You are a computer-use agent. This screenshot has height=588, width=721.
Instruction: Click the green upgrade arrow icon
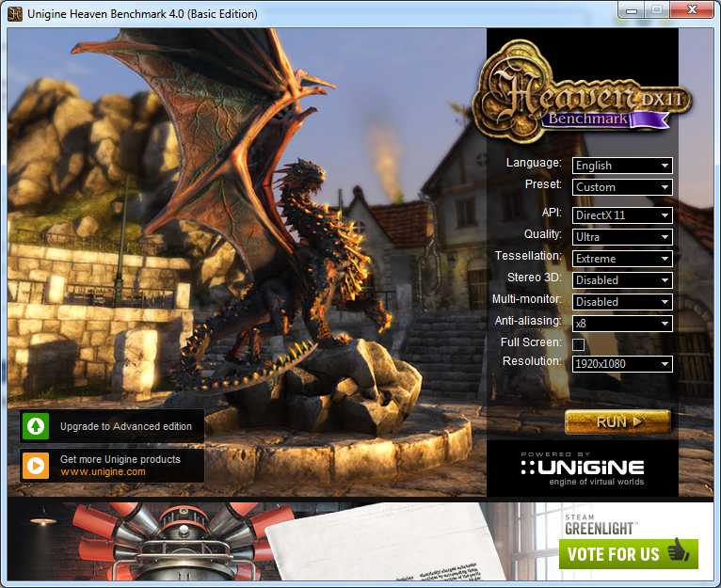point(36,426)
